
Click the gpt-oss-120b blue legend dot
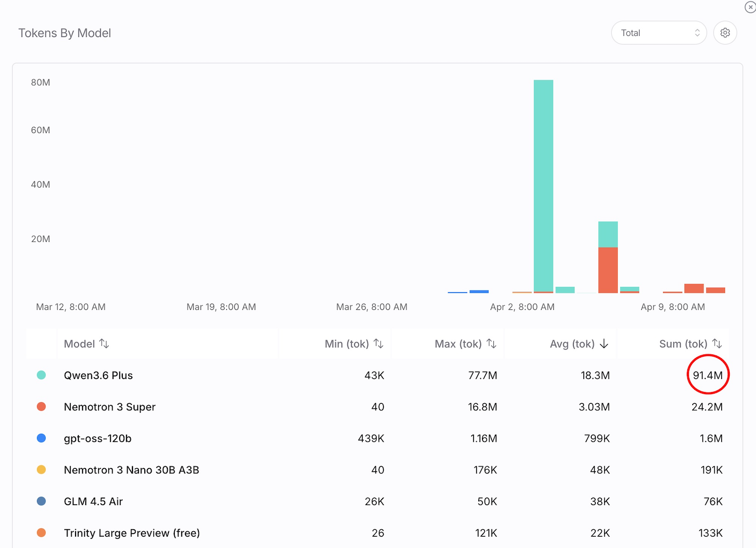[41, 438]
